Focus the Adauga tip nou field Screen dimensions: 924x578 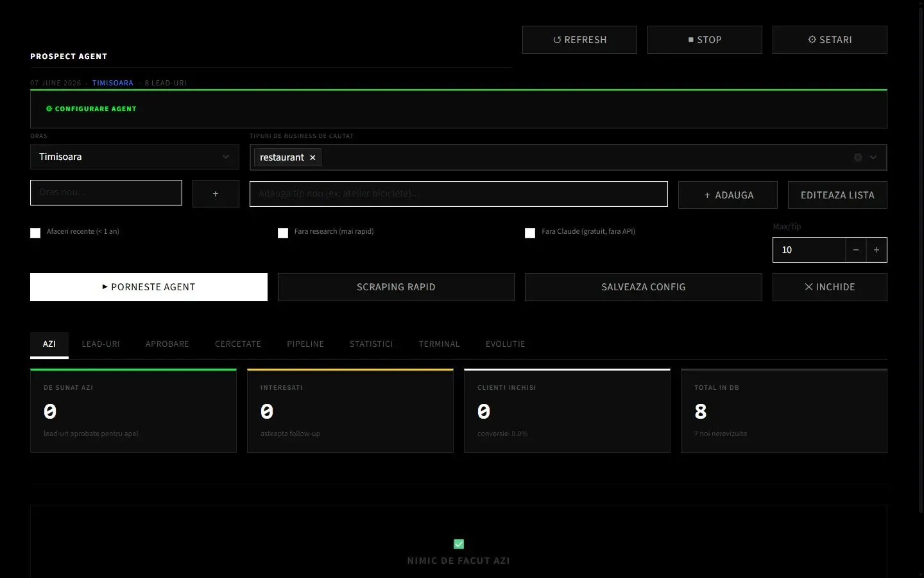pos(459,194)
